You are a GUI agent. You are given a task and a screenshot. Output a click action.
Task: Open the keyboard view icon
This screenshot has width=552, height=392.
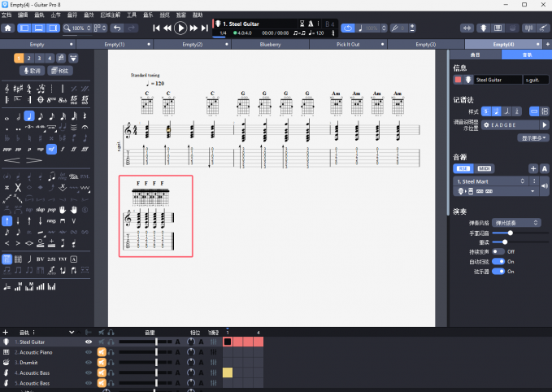click(498, 28)
